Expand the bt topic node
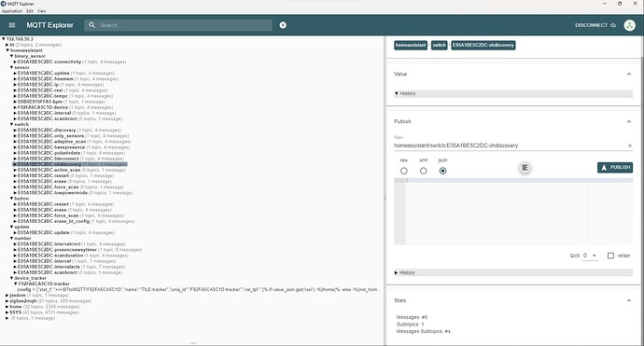 7,45
